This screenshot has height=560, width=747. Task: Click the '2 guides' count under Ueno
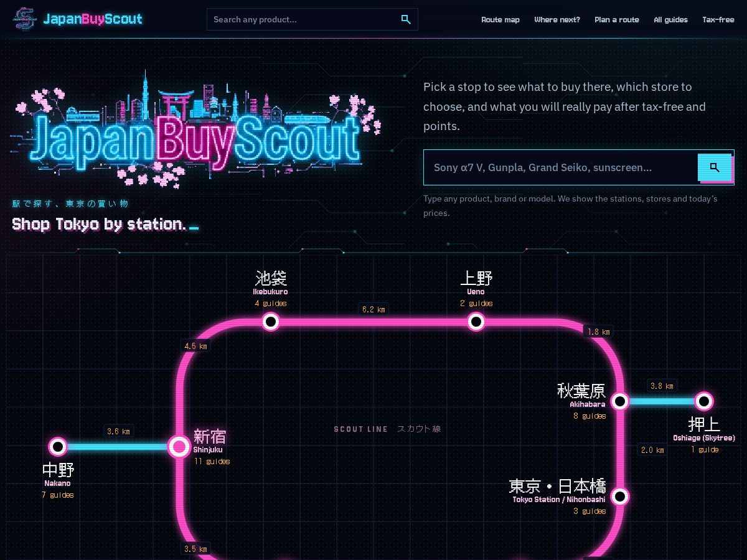[476, 303]
